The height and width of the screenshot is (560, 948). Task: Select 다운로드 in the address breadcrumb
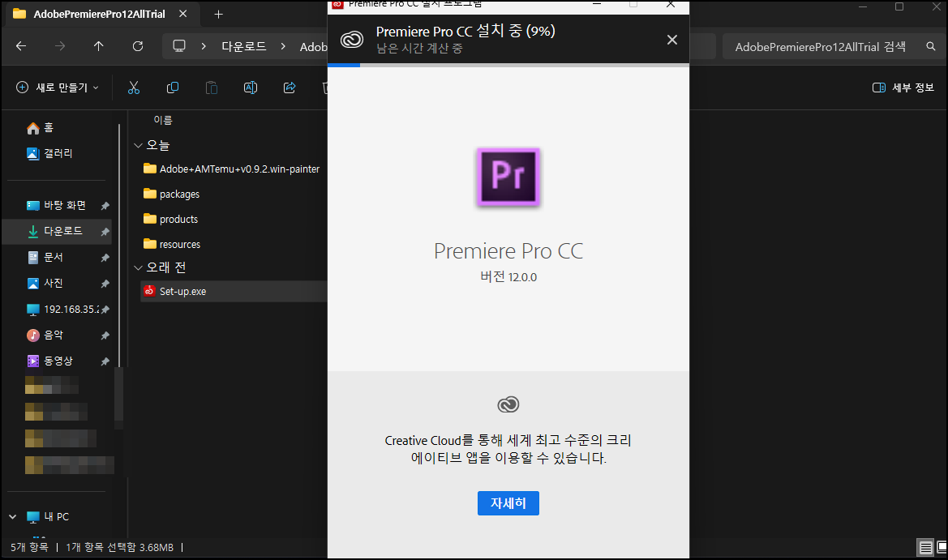click(x=243, y=46)
